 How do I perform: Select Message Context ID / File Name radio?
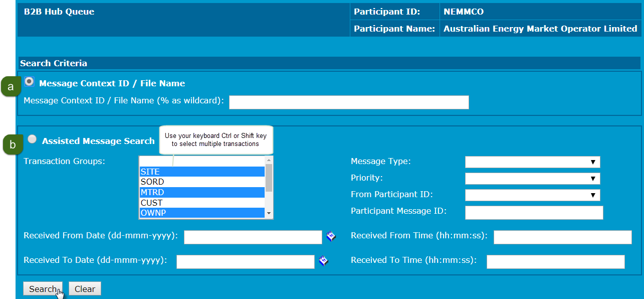point(29,82)
